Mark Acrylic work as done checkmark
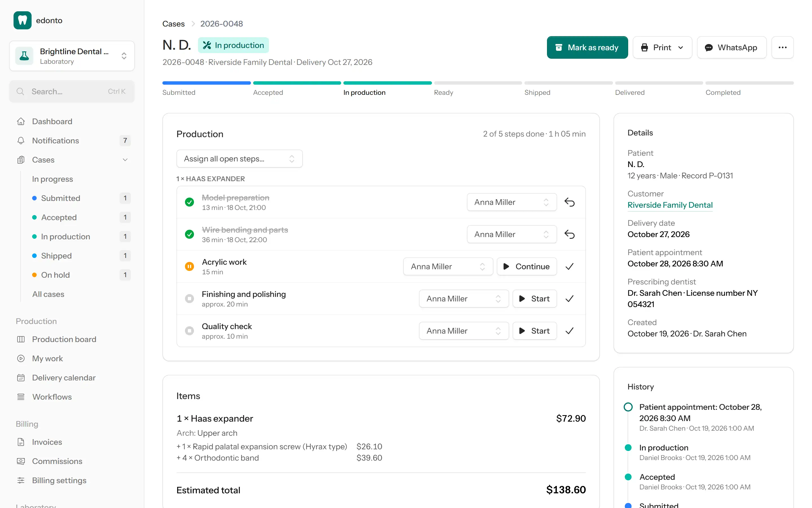The image size is (812, 508). pos(570,266)
